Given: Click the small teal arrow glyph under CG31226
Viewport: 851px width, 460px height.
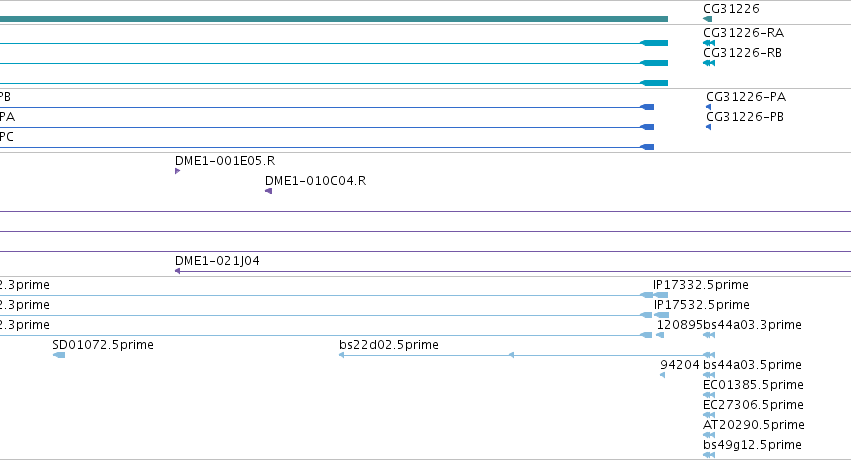Looking at the screenshot, I should 707,19.
